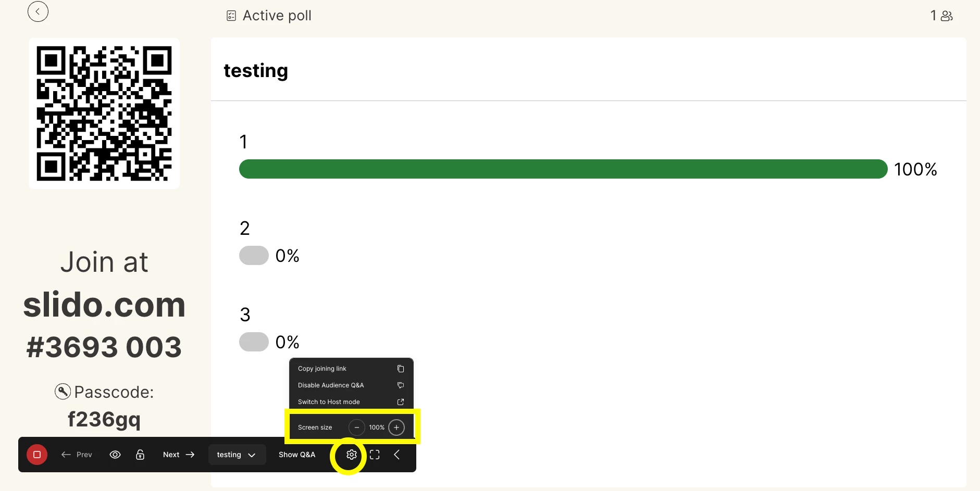Click the back arrow circle icon
Image resolution: width=980 pixels, height=491 pixels.
[x=38, y=11]
